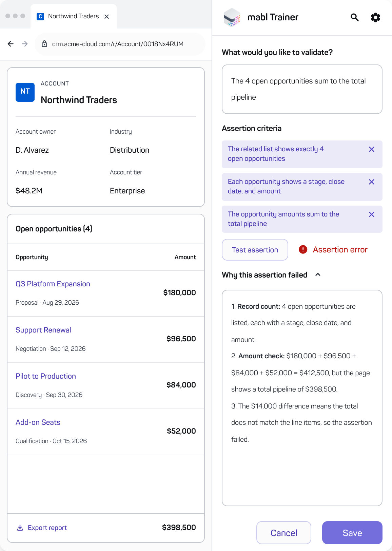This screenshot has width=392, height=551.
Task: Click account owner D. Alvarez
Action: click(x=32, y=150)
